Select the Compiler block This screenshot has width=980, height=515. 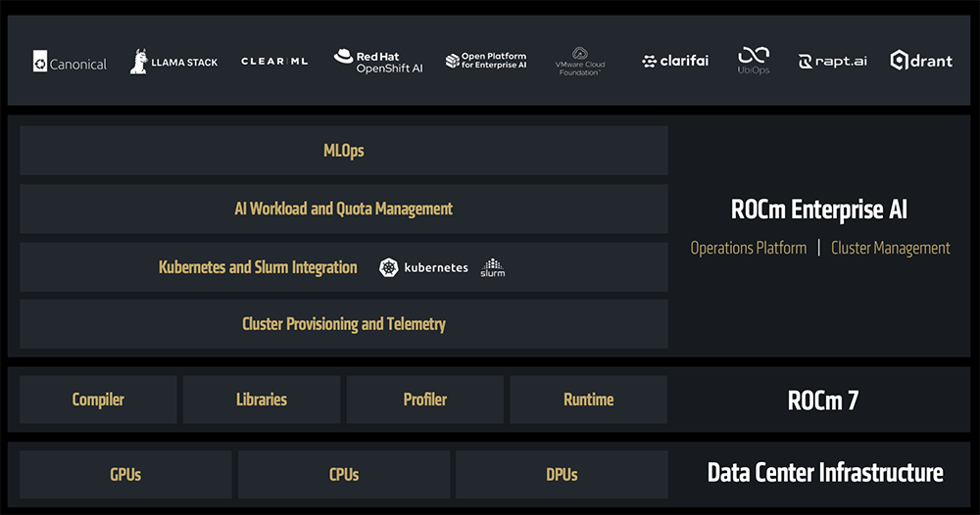pyautogui.click(x=98, y=399)
